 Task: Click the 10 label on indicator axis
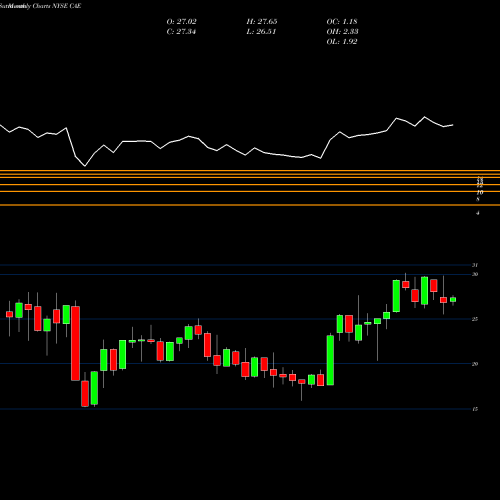[x=480, y=192]
